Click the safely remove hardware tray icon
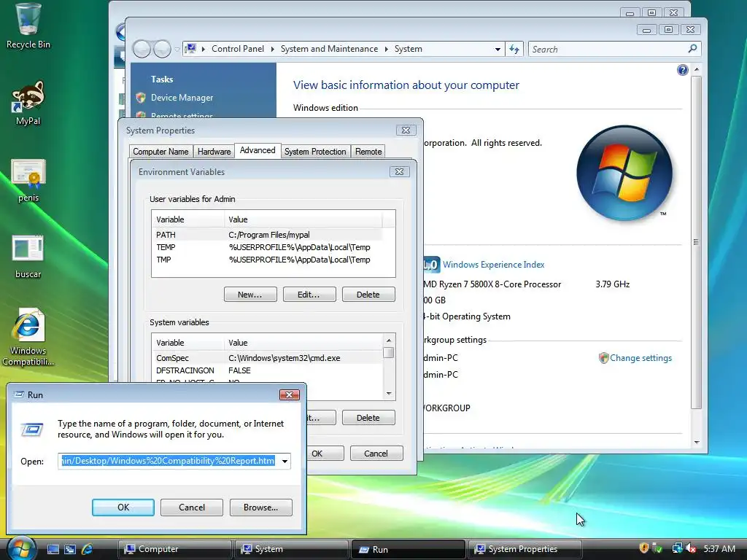This screenshot has height=560, width=747. pyautogui.click(x=657, y=548)
